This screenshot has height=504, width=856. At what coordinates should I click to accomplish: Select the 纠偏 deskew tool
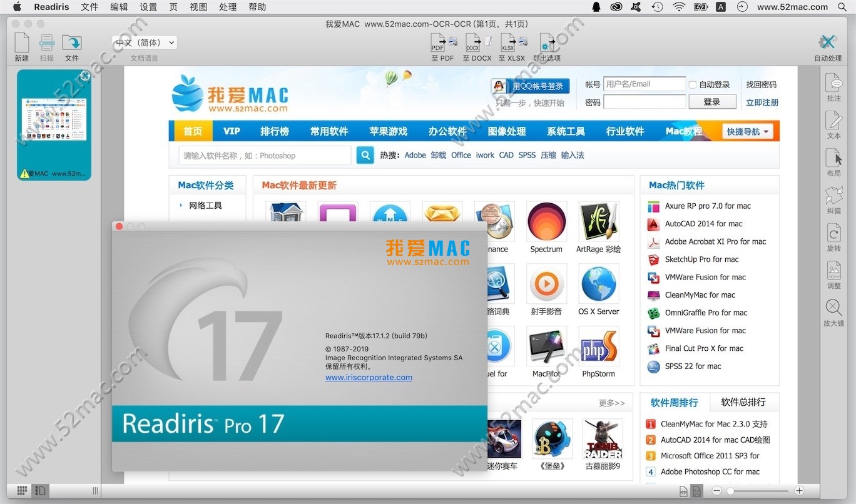[833, 196]
